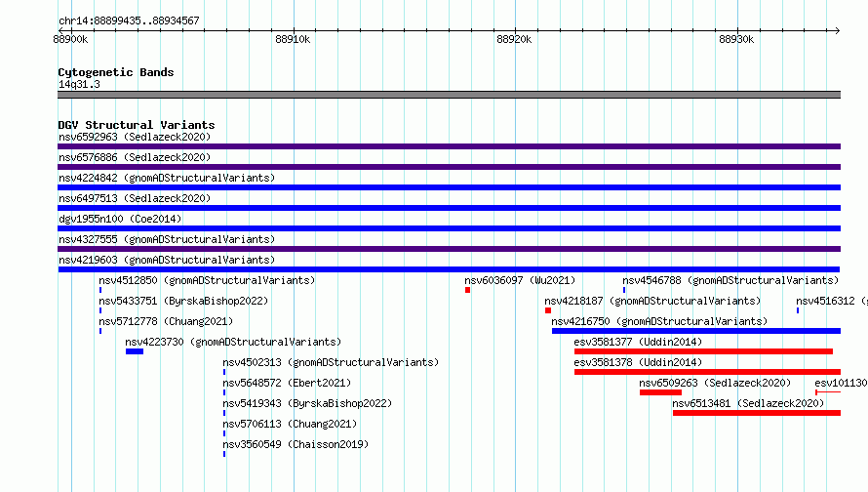
Task: Click the blue bar under nsv4224842
Action: 449,187
